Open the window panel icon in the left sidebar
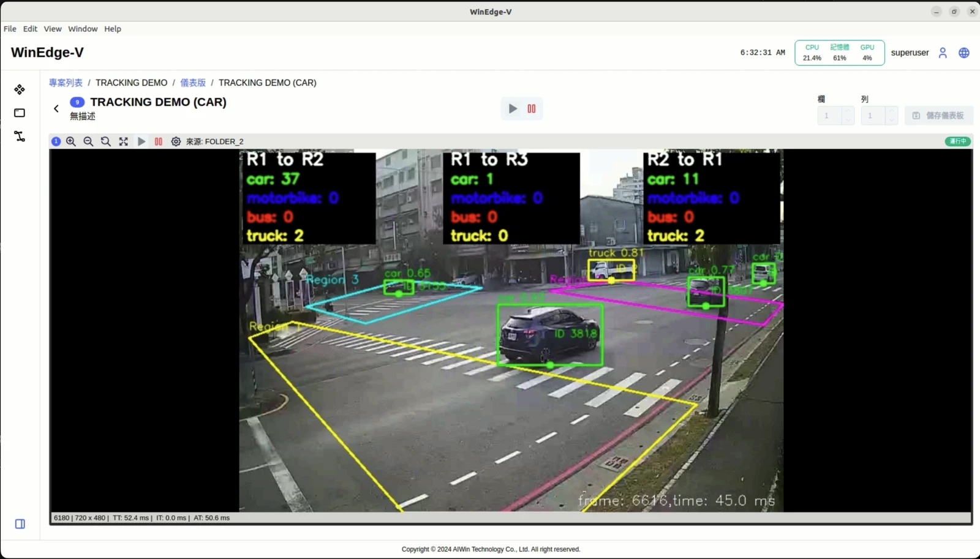This screenshot has width=980, height=559. pyautogui.click(x=20, y=113)
